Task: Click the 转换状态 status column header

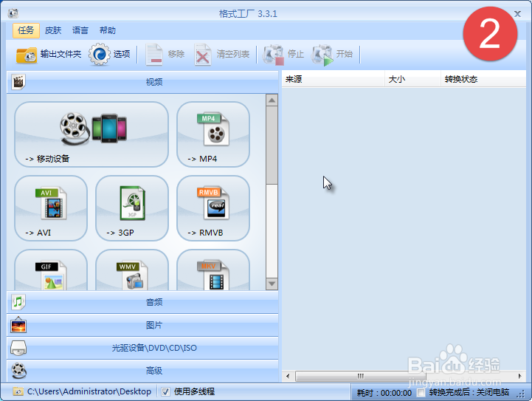Action: (x=483, y=79)
